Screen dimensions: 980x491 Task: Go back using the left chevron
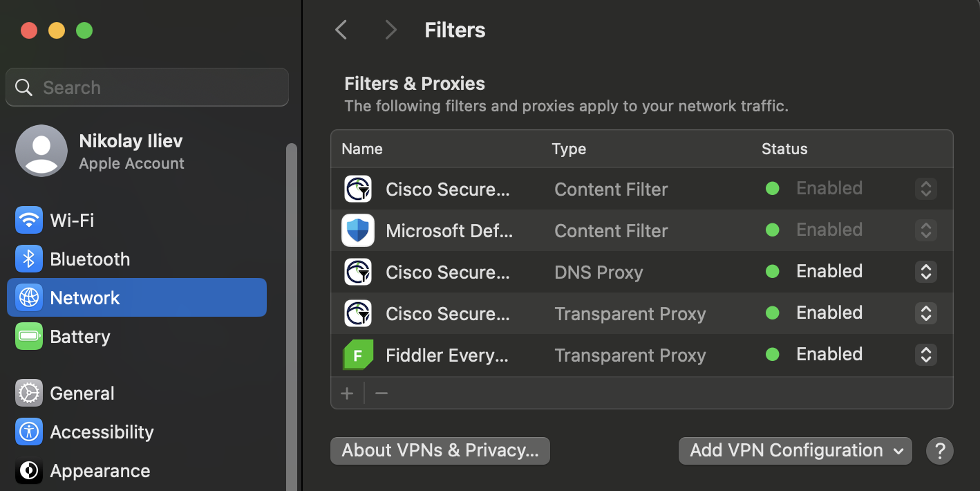click(x=341, y=30)
